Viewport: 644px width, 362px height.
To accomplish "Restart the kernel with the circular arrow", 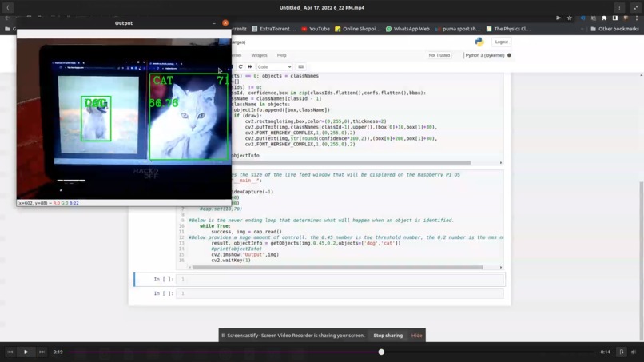I will (x=241, y=66).
